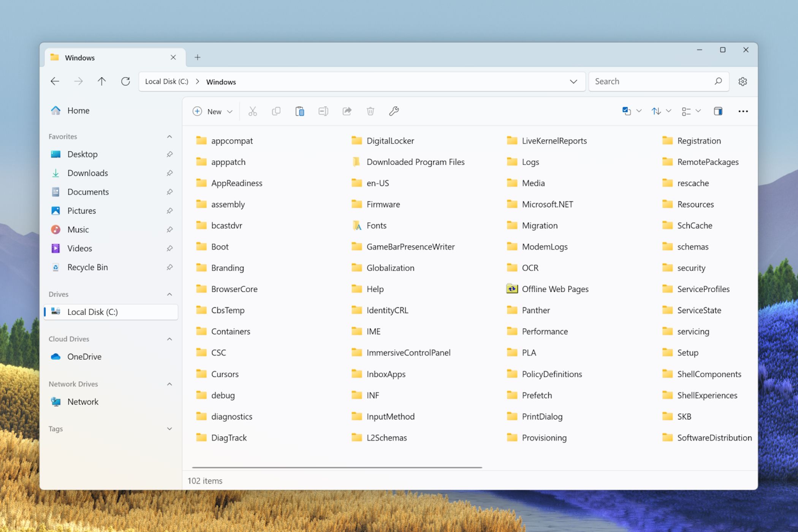798x532 pixels.
Task: Open File Explorer settings via the gear icon
Action: (743, 81)
